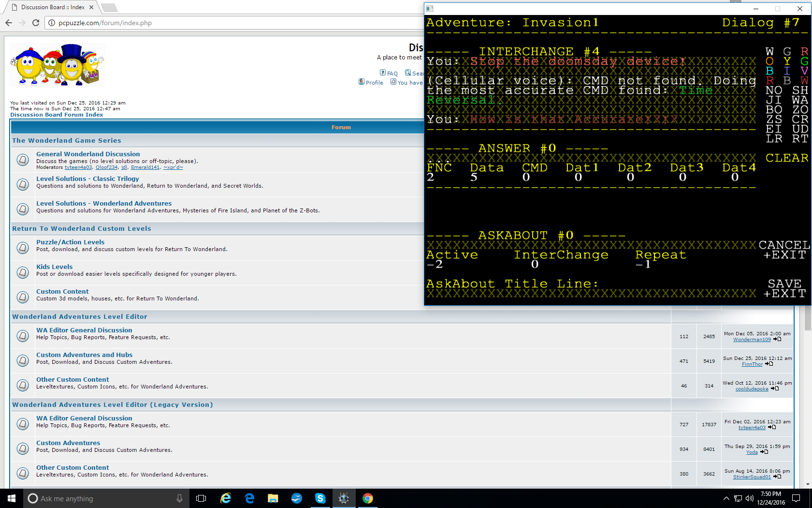
Task: Select the WA text effect
Action: tap(800, 100)
